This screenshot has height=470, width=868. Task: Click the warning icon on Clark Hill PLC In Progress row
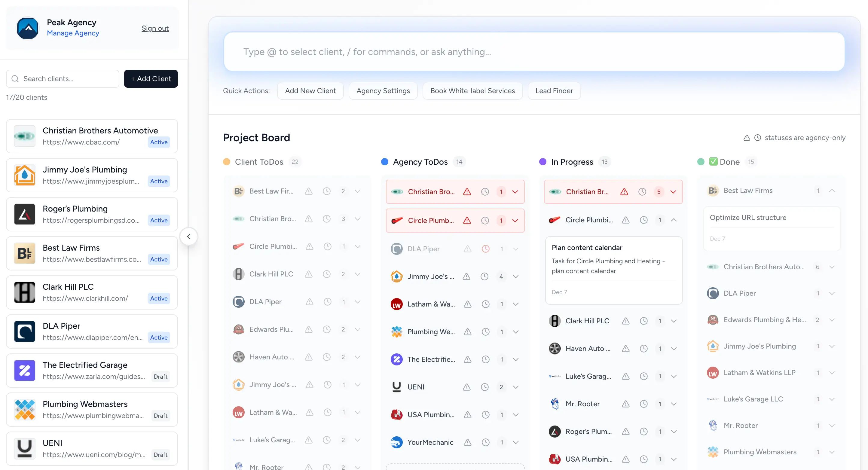coord(626,321)
